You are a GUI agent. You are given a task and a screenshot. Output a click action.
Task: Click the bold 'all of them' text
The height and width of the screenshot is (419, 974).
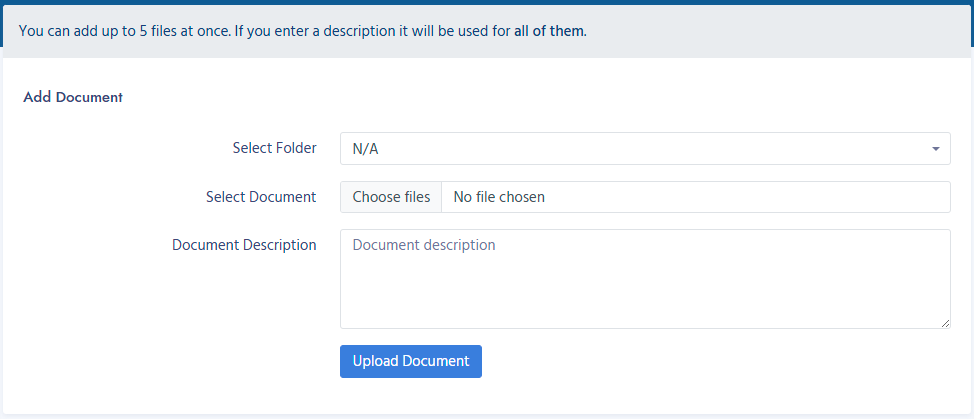(x=548, y=31)
